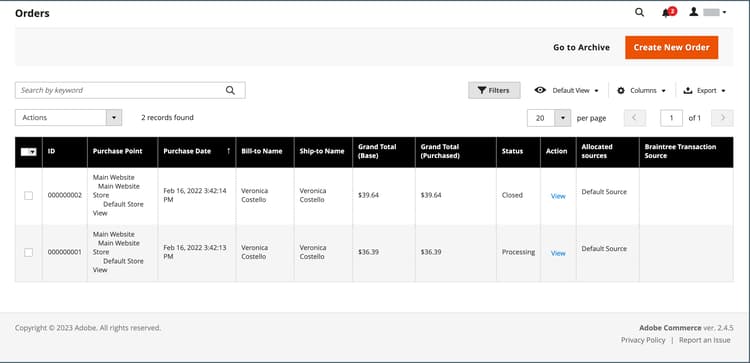Check the box for order 000000001
This screenshot has width=750, height=363.
29,253
